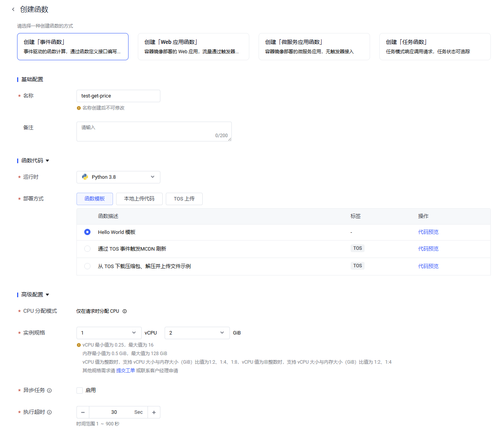Decrease timeout with the minus button

[x=83, y=412]
